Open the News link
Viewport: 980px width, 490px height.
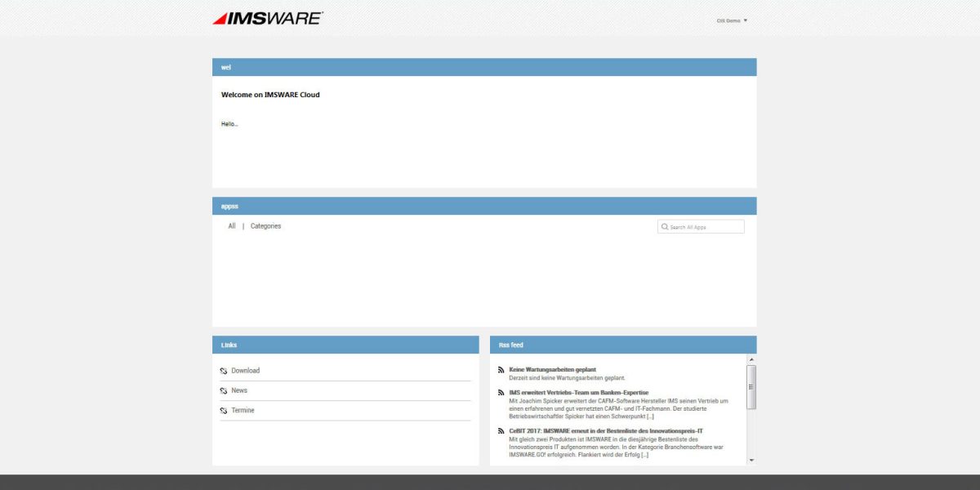239,390
